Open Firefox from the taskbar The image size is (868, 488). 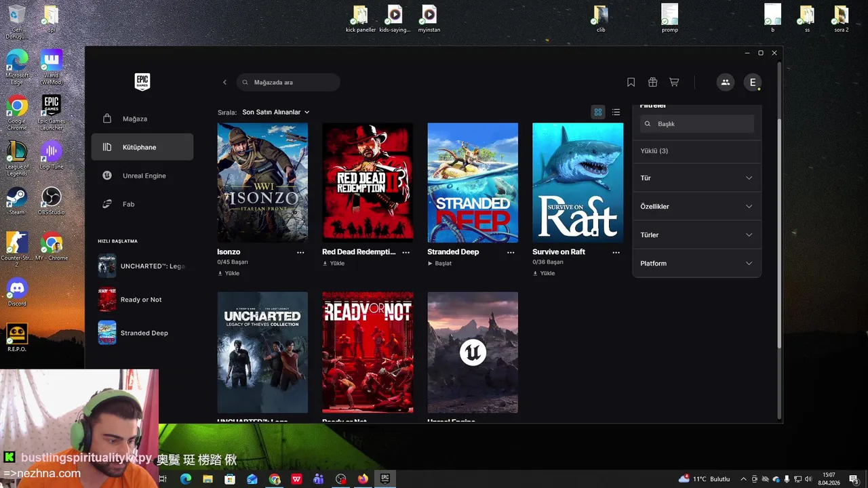(363, 479)
